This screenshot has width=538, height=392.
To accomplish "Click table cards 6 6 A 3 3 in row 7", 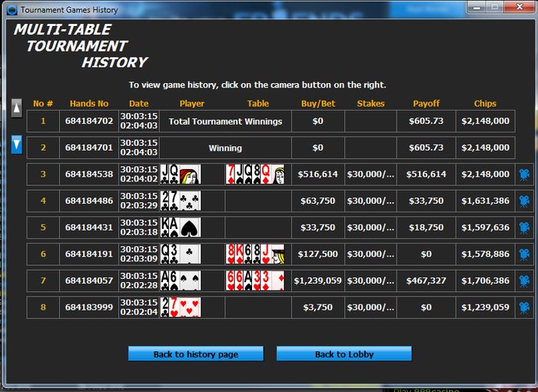I will pyautogui.click(x=255, y=281).
